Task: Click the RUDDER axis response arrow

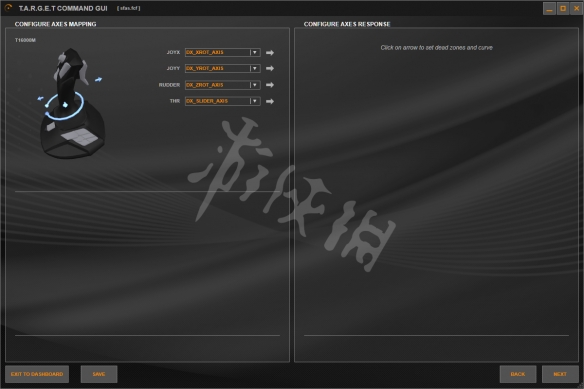Action: click(x=270, y=85)
